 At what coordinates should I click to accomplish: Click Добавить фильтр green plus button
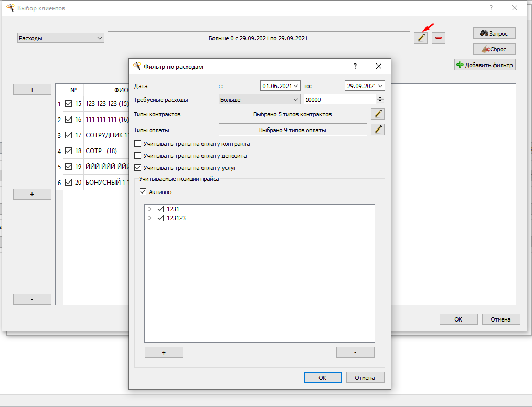(x=485, y=65)
